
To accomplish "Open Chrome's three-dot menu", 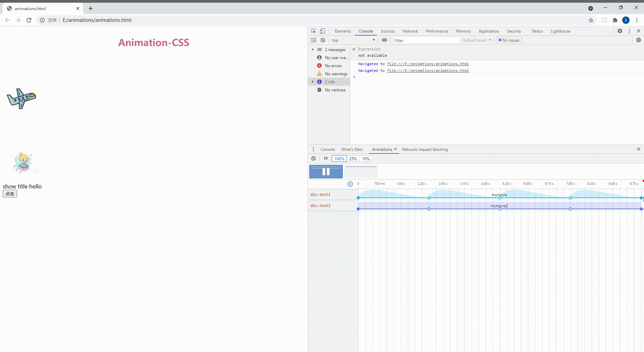I will 637,20.
